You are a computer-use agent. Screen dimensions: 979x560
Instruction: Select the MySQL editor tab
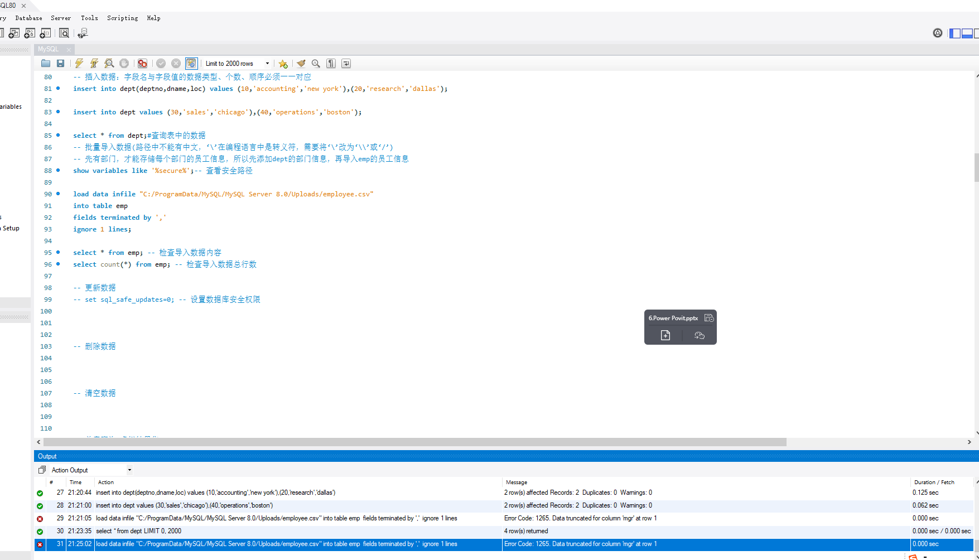[x=49, y=50]
